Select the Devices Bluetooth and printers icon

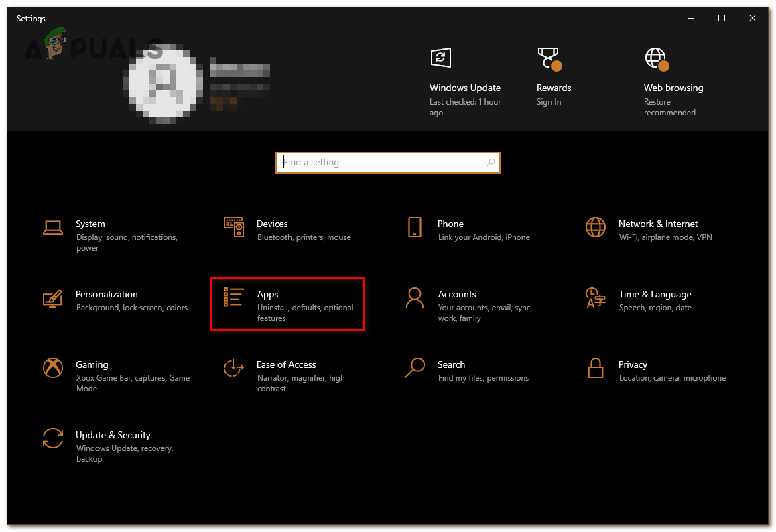(x=233, y=227)
